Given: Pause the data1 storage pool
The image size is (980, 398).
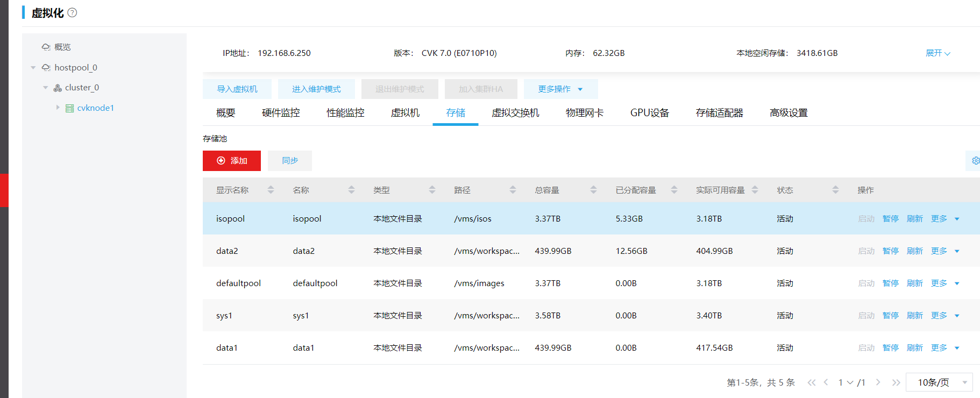Looking at the screenshot, I should click(891, 348).
